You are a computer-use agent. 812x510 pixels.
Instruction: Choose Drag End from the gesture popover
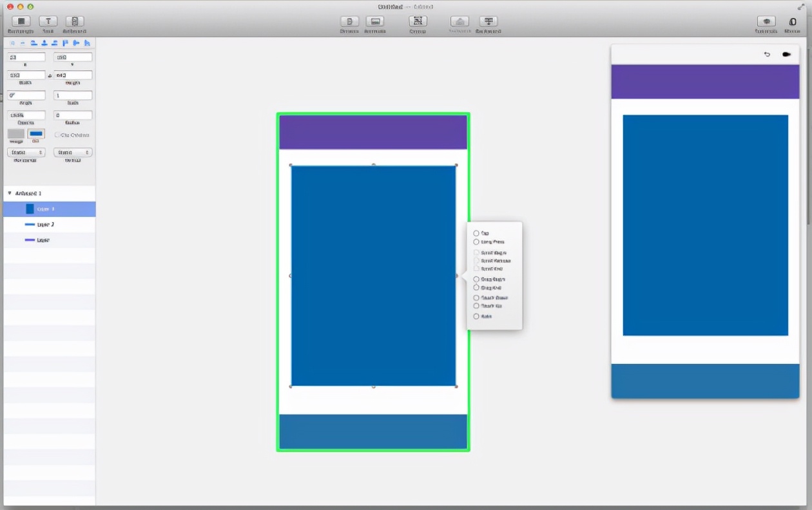tap(476, 288)
